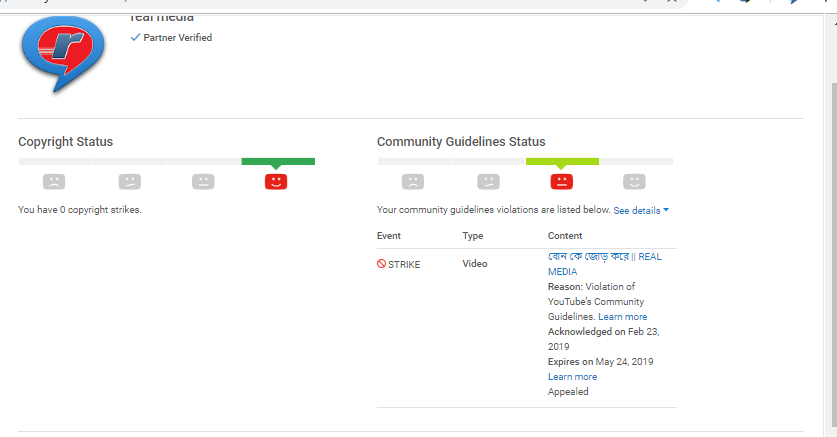The height and width of the screenshot is (437, 837).
Task: Click the sad frown face in Copyright Status
Action: pos(54,182)
